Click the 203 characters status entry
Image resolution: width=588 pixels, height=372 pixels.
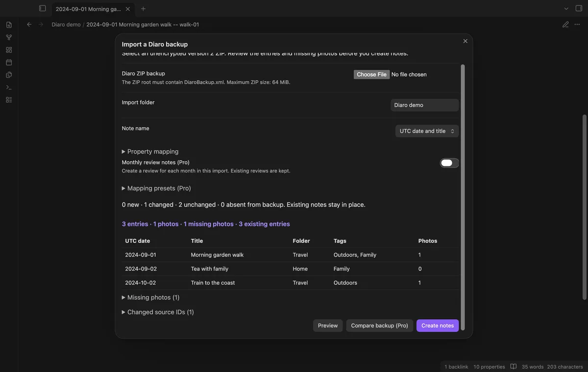click(565, 367)
